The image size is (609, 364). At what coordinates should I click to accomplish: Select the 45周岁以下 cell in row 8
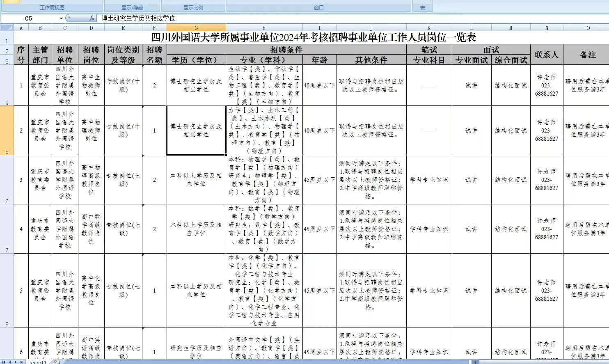coord(319,291)
